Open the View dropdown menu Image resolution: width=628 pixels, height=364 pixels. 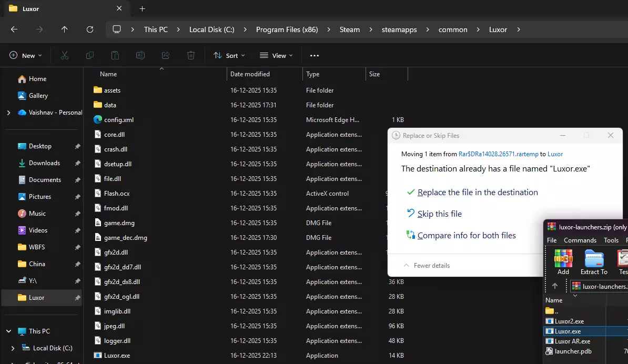click(x=276, y=55)
